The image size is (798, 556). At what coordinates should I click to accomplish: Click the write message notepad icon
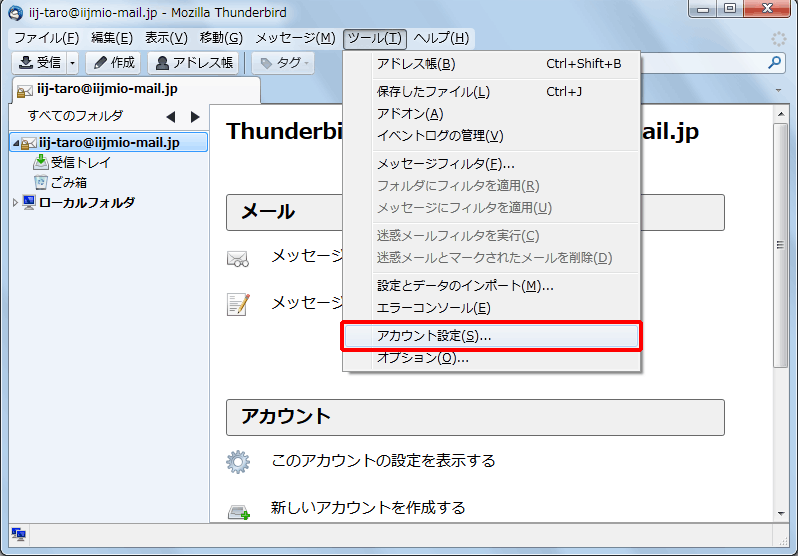[238, 304]
